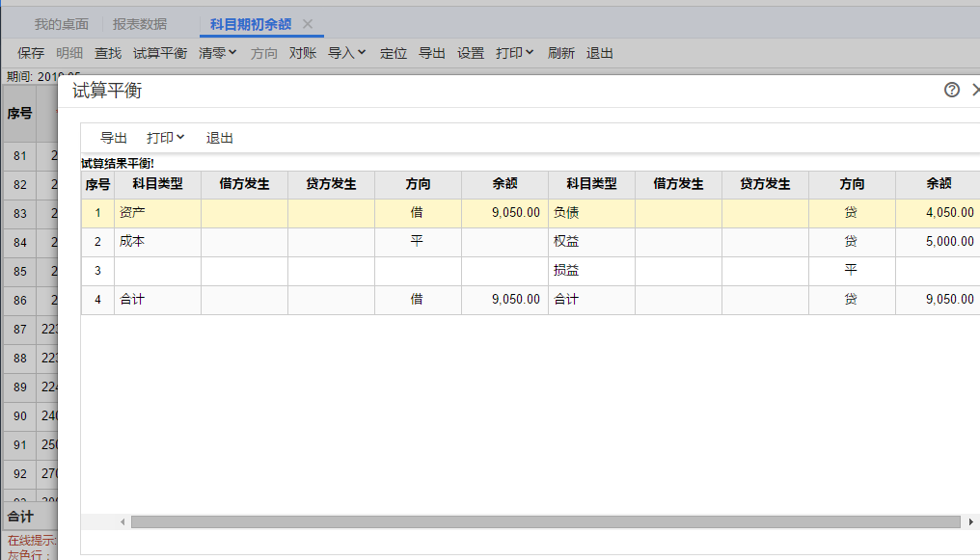Click scrollbar right arrow in dialog
The width and height of the screenshot is (980, 560).
point(969,521)
